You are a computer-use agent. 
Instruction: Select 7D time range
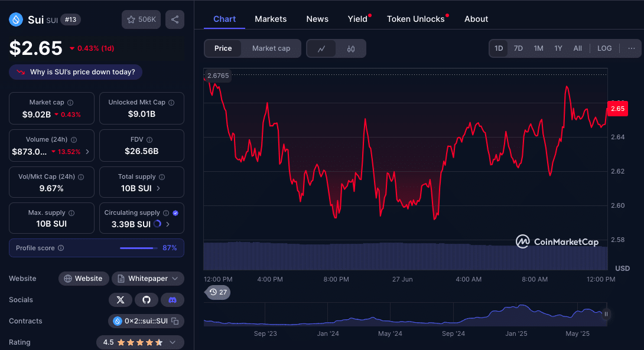(518, 48)
